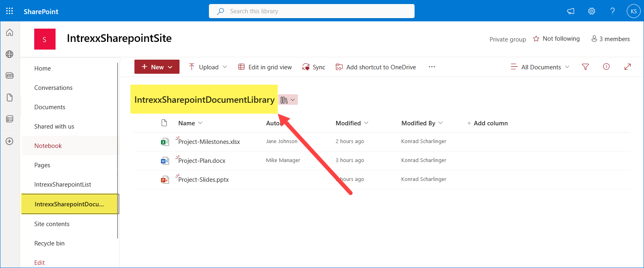Open Home in left navigation
The height and width of the screenshot is (268, 644).
click(x=43, y=69)
